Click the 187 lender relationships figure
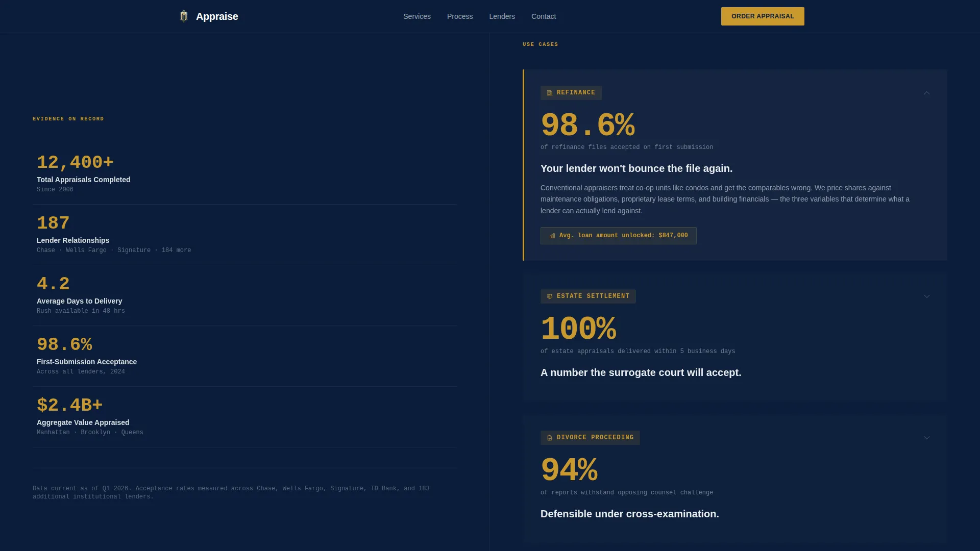Screen dimensions: 980x551 pyautogui.click(x=53, y=223)
